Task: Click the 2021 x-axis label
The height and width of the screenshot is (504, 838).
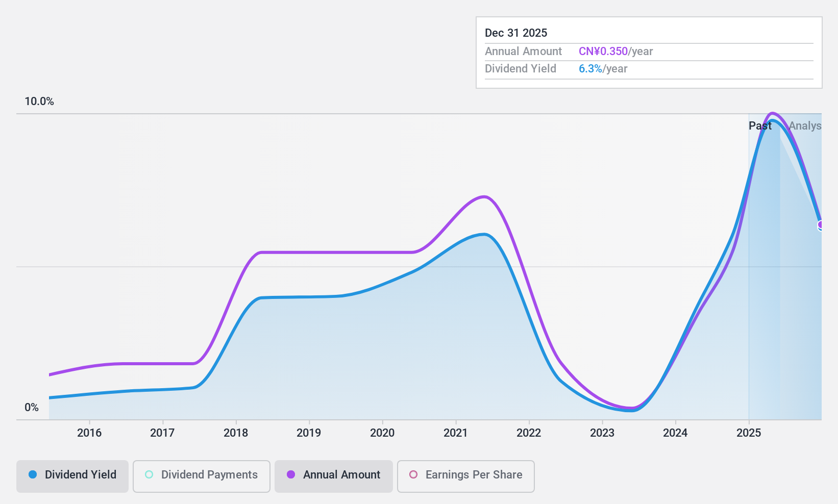Action: 456,433
